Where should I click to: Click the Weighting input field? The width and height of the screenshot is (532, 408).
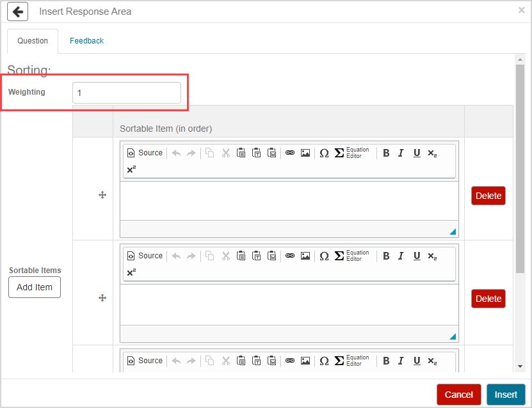126,93
